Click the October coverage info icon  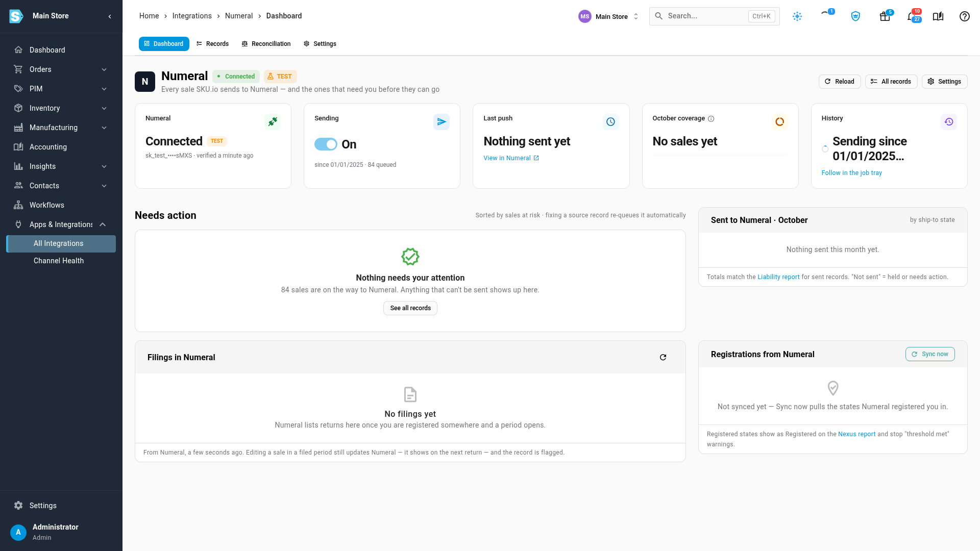711,119
